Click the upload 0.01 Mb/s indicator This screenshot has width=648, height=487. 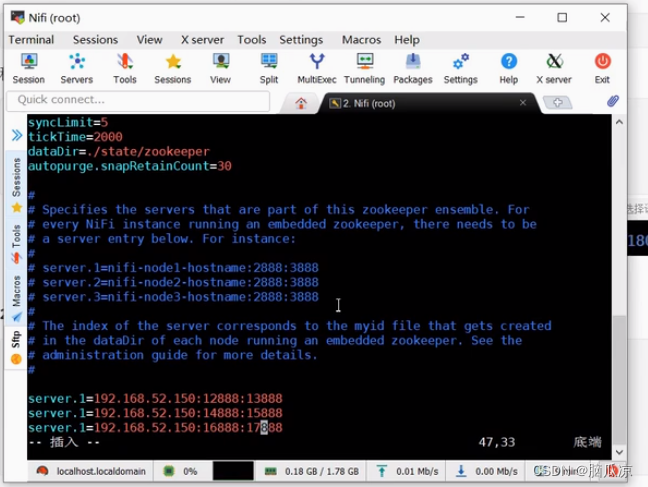click(x=407, y=471)
